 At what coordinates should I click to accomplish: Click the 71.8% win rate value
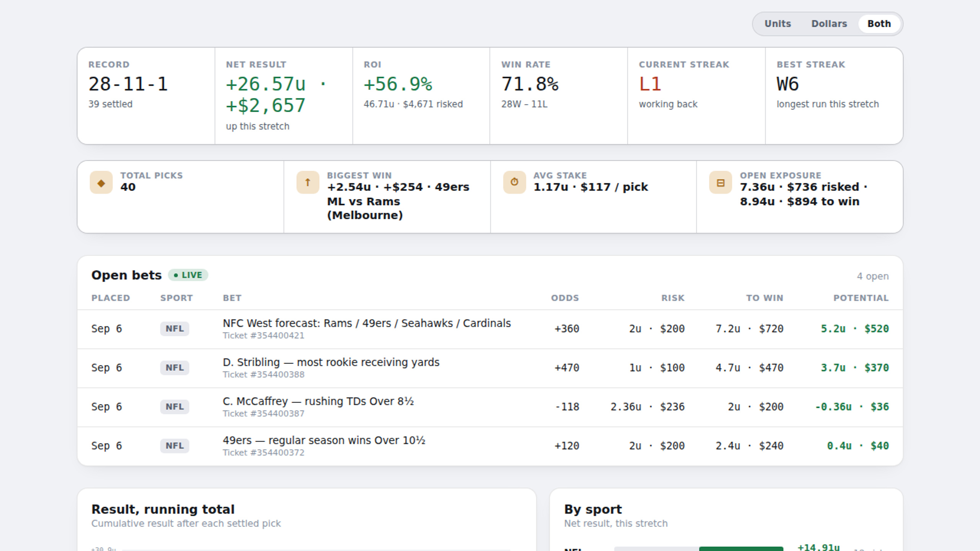click(x=530, y=84)
